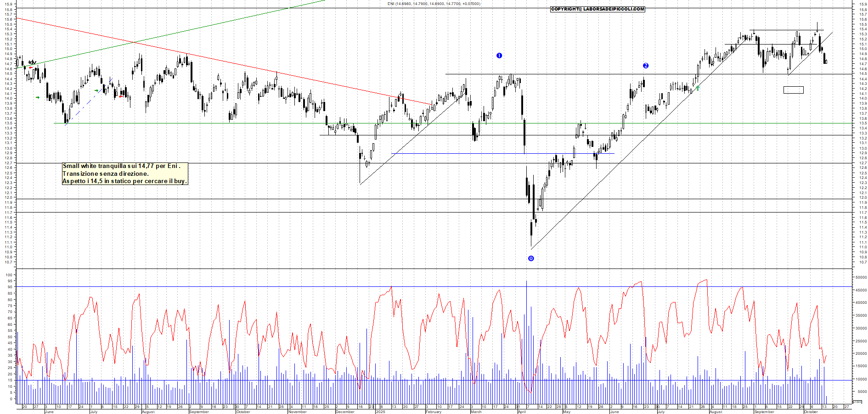Select the February label on the time axis
Screen dimensions: 868x414
[x=433, y=412]
